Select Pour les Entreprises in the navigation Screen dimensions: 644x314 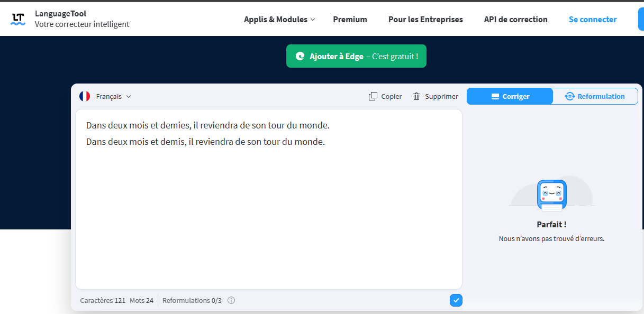425,19
